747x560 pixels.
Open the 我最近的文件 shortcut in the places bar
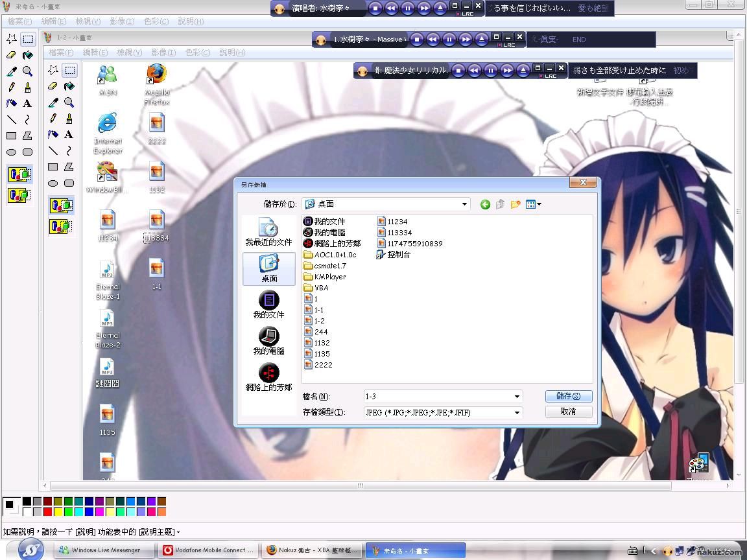pyautogui.click(x=268, y=232)
